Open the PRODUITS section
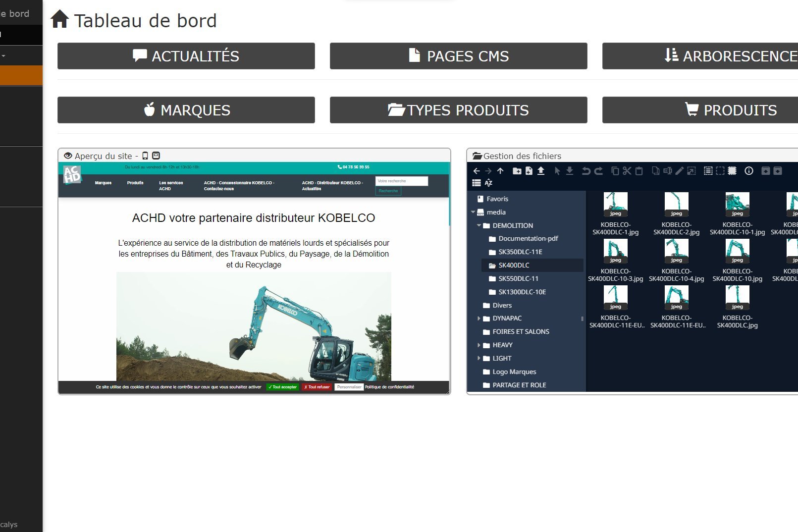Screen dimensions: 798x532 click(x=700, y=110)
